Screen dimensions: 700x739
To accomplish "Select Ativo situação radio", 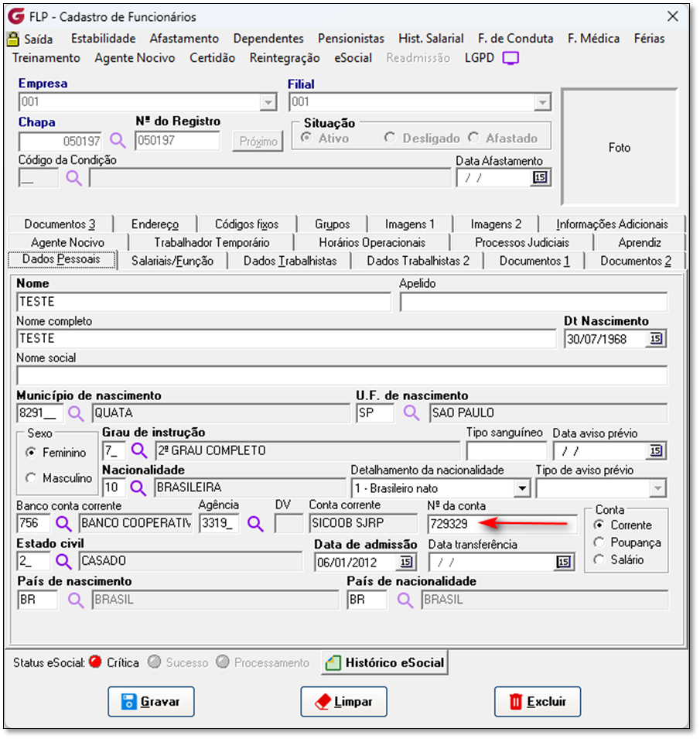I will 306,138.
